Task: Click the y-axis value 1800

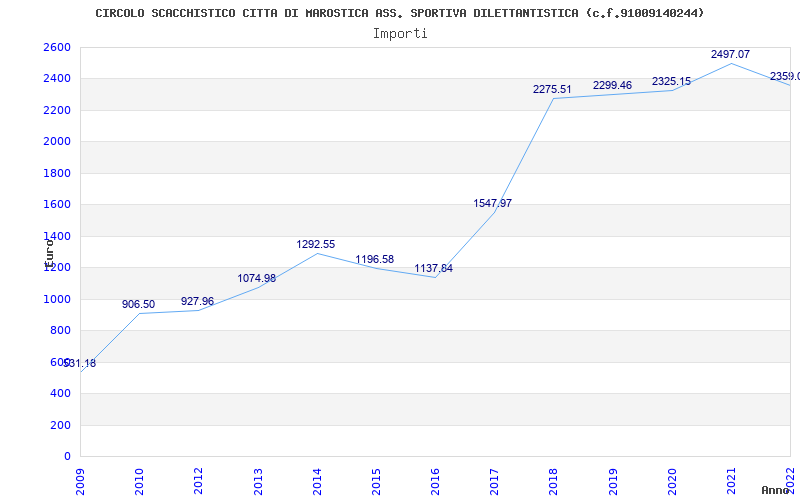Action: [57, 173]
